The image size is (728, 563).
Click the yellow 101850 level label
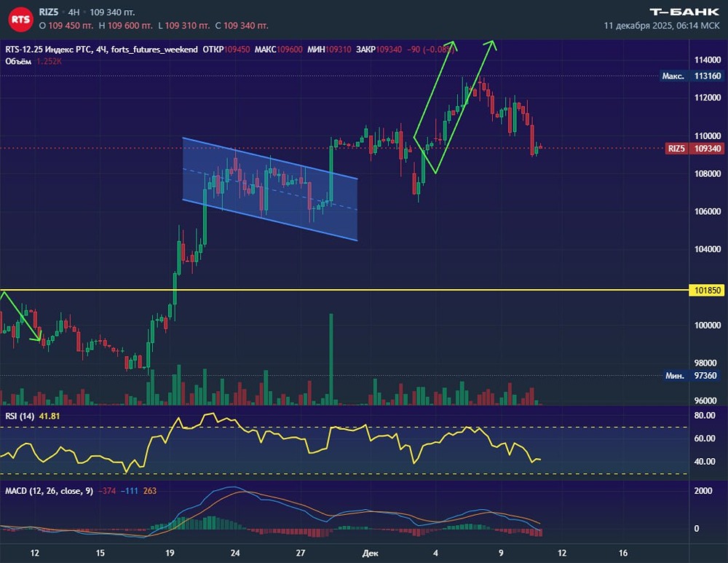[707, 291]
